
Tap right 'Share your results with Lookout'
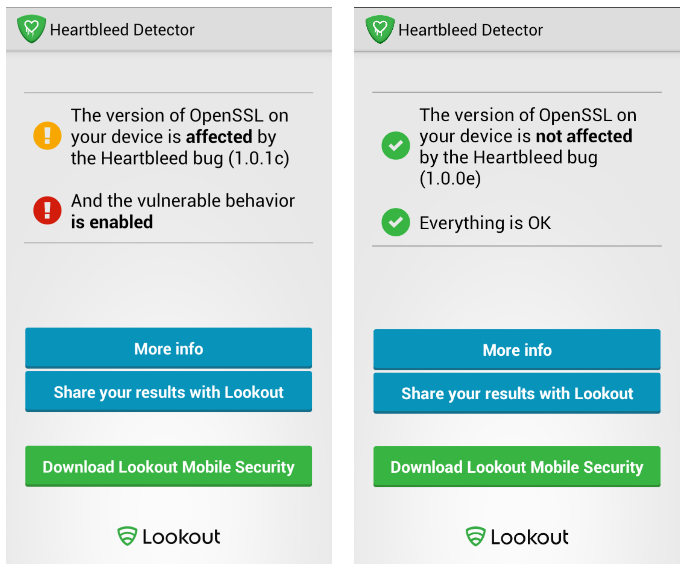pos(517,393)
